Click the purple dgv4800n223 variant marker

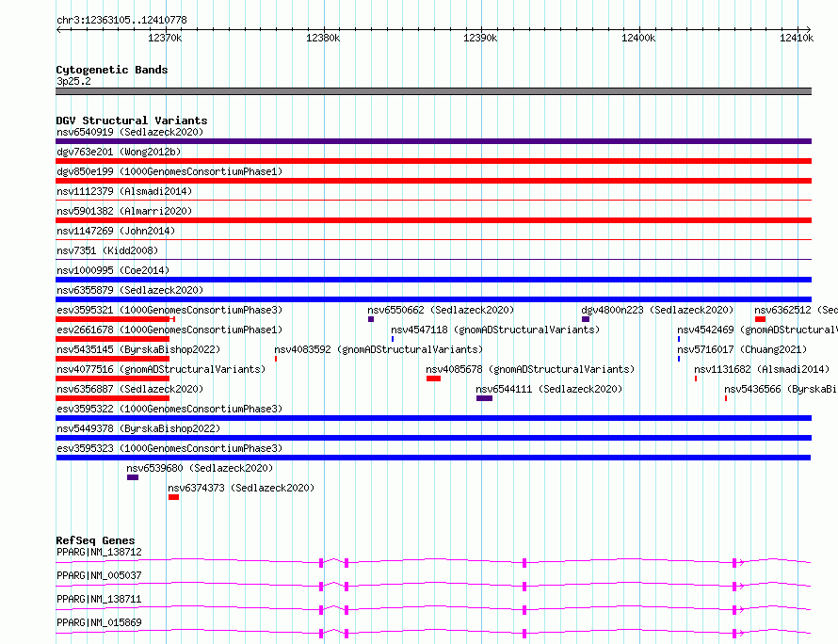(x=586, y=319)
